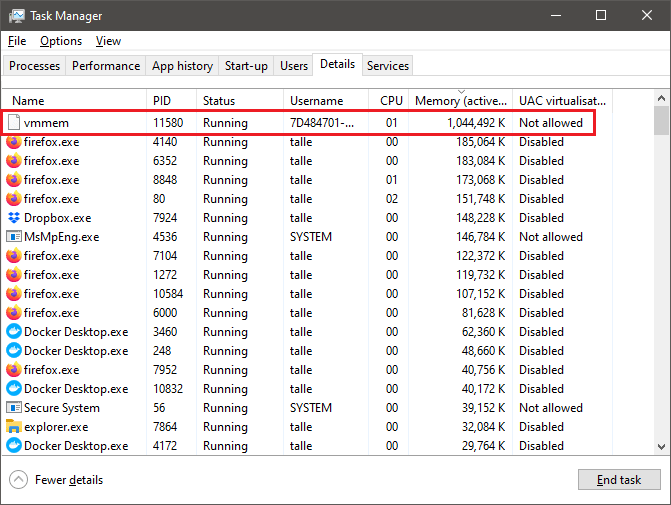Screen dimensions: 671x505
Task: Open the View menu
Action: [x=108, y=41]
